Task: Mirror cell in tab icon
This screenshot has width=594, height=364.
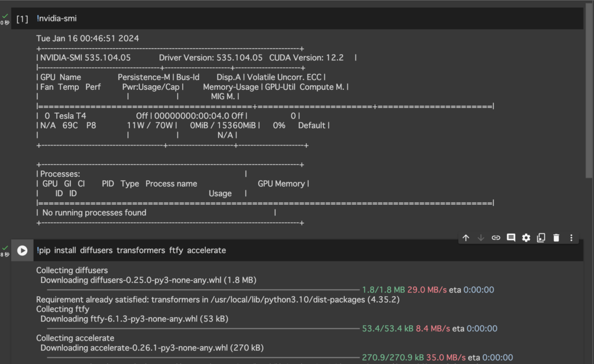Action: (x=541, y=238)
